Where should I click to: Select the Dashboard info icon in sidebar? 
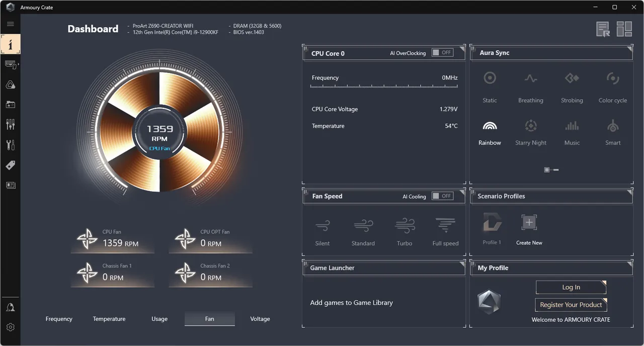tap(10, 44)
